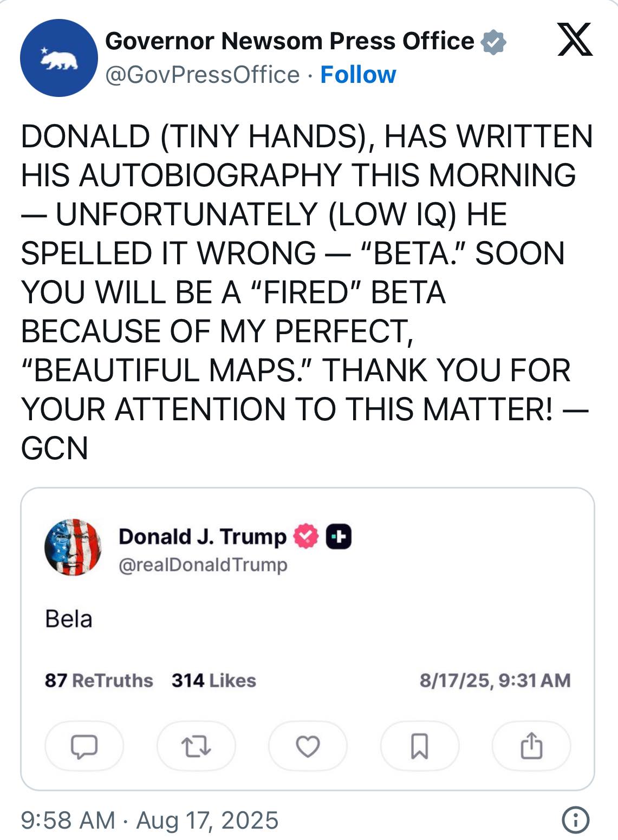Click the blue verified badge on Newsom Press Office
618x840 pixels.
493,42
